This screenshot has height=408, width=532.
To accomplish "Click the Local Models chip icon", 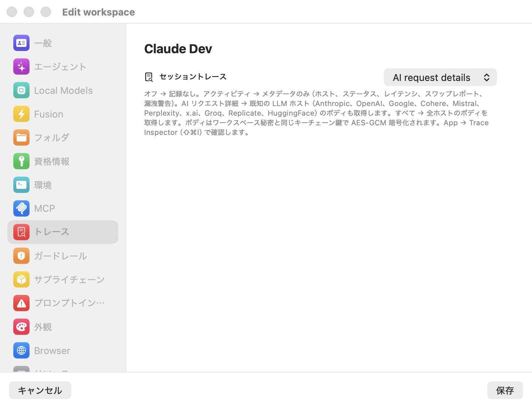I will click(x=21, y=90).
